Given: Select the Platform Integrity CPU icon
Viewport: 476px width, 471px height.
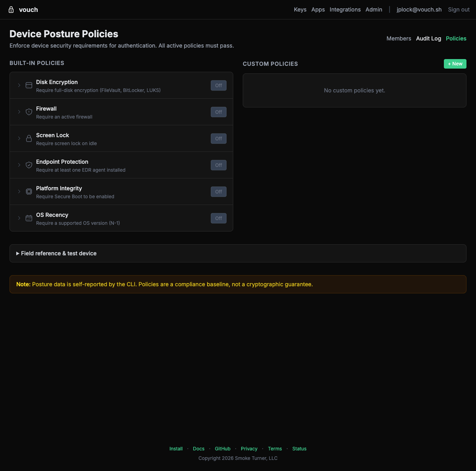Looking at the screenshot, I should point(29,191).
